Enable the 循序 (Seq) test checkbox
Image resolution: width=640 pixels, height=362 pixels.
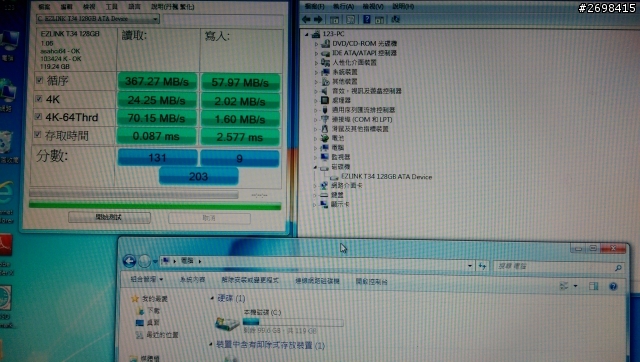pos(40,80)
